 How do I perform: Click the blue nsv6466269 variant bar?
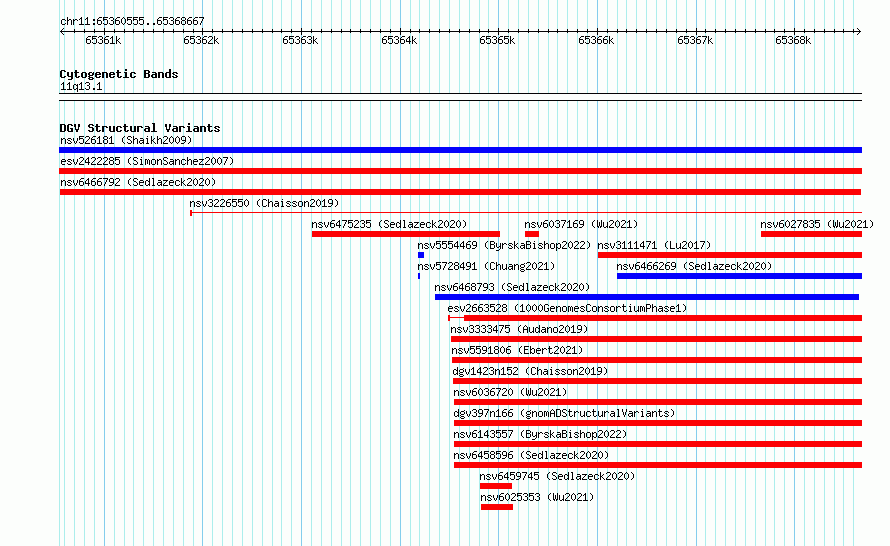(x=740, y=276)
